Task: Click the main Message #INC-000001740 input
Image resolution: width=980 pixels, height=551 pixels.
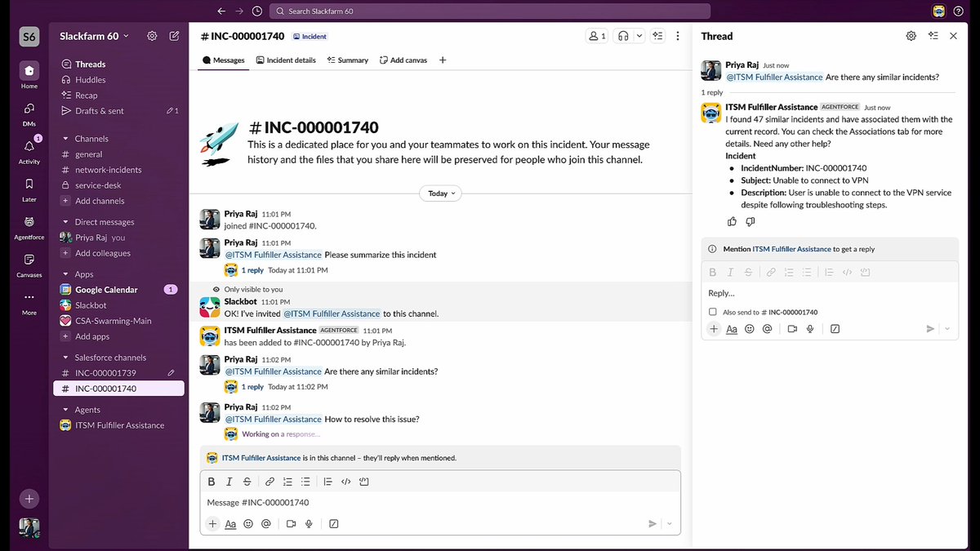Action: pyautogui.click(x=440, y=503)
